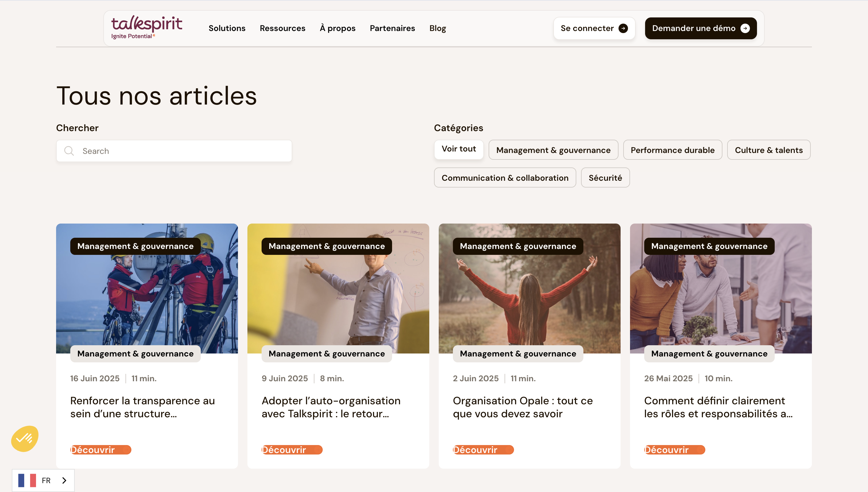
Task: Click arrow icon in Se connecter button
Action: point(623,28)
